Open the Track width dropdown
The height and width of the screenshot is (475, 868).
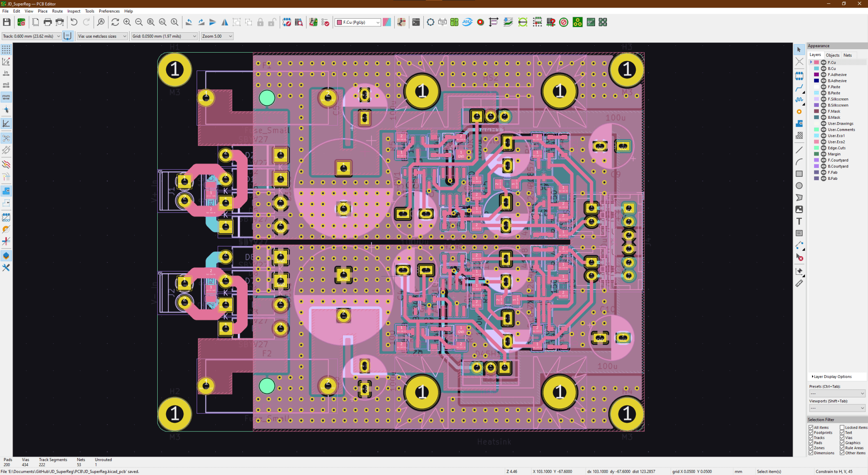pyautogui.click(x=31, y=36)
